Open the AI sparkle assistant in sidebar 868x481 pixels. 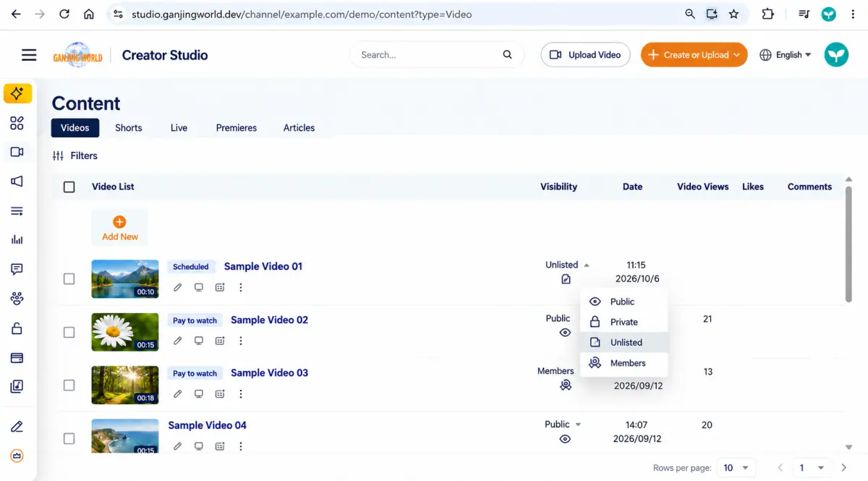17,93
